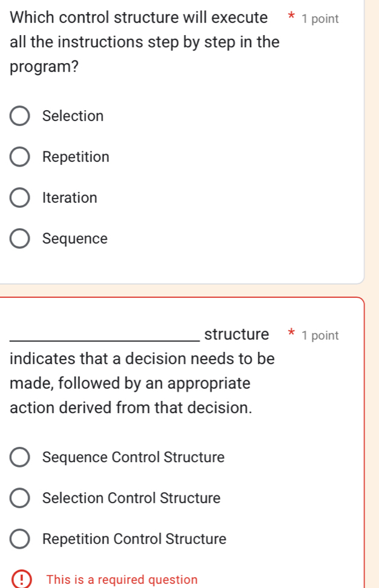Image resolution: width=379 pixels, height=588 pixels.
Task: Click the red asterisk on the second question
Action: [291, 334]
